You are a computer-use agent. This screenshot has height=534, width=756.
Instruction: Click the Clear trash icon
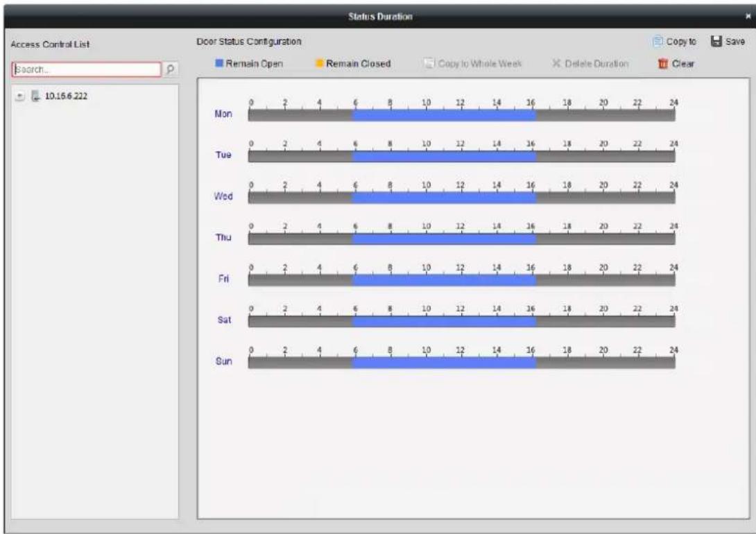coord(664,64)
